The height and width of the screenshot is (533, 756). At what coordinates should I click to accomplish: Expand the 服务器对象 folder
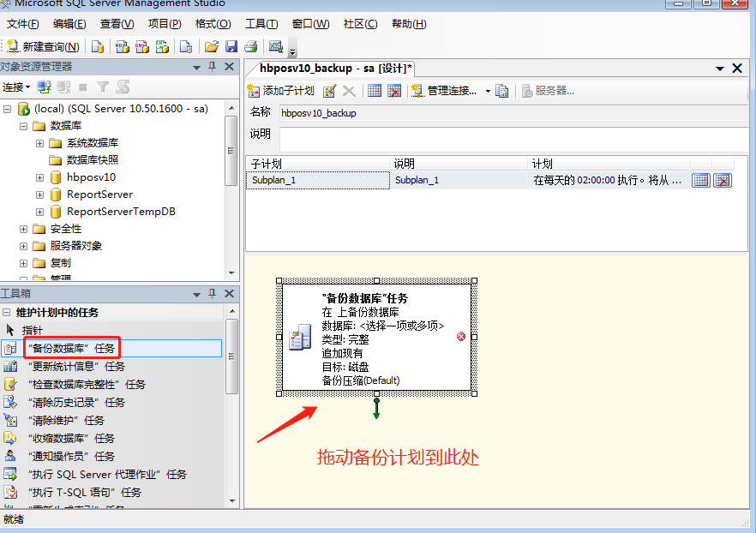coord(23,246)
